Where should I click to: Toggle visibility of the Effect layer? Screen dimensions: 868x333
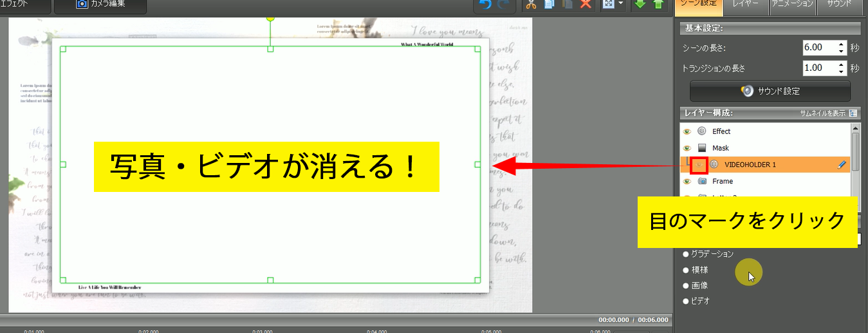pyautogui.click(x=687, y=131)
